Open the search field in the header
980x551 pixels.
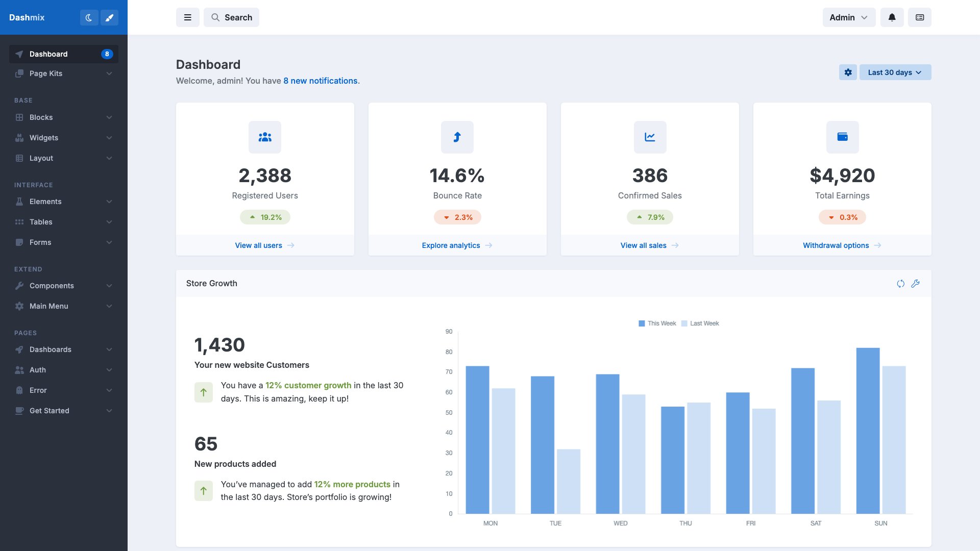tap(231, 17)
